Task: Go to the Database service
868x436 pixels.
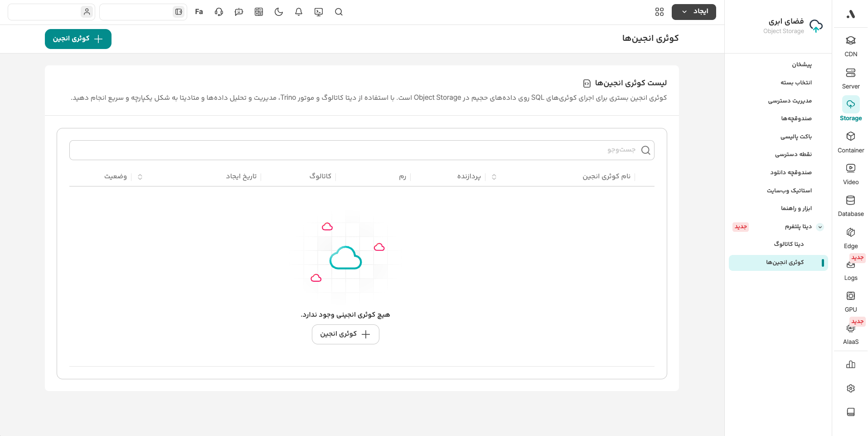Action: [850, 205]
